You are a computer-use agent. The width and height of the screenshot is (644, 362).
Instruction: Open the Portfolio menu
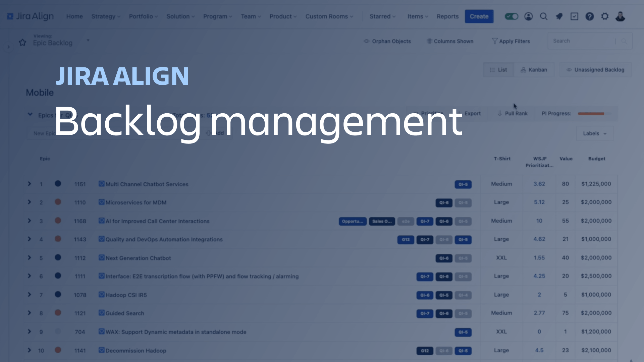click(x=143, y=16)
